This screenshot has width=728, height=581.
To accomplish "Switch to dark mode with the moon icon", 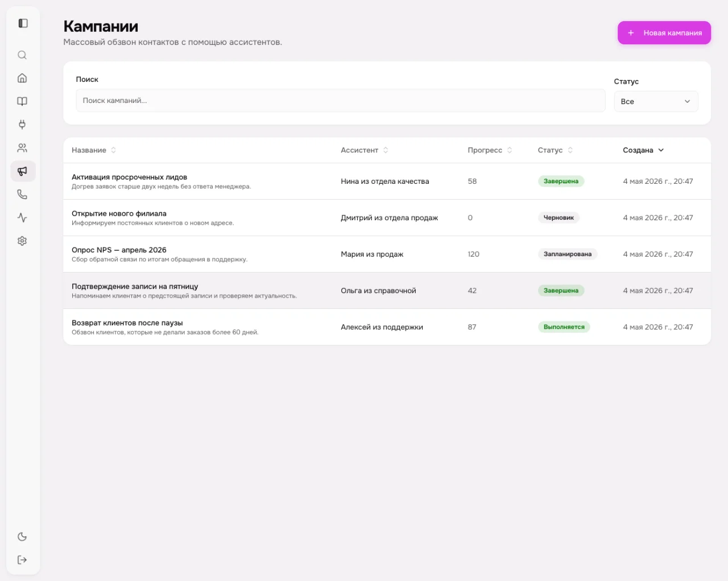I will pyautogui.click(x=22, y=537).
